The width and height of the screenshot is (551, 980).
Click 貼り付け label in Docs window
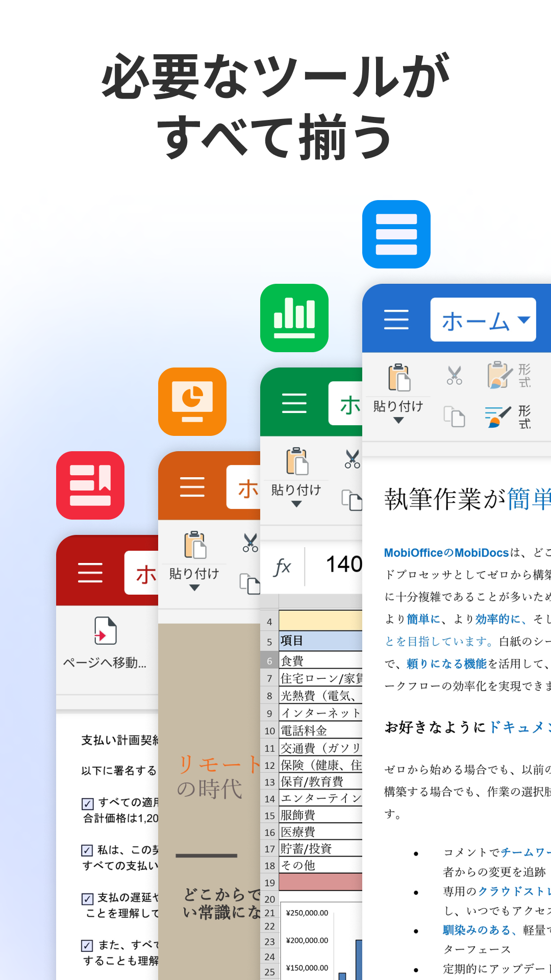398,406
